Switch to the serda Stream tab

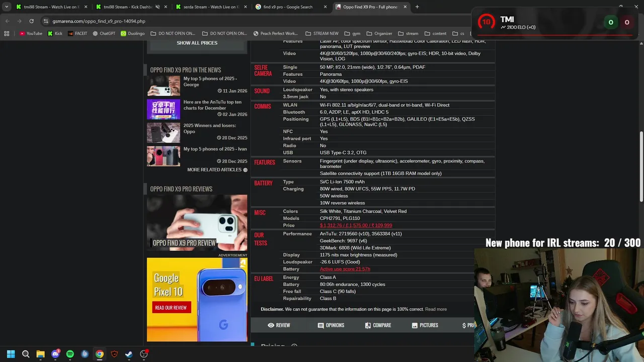tap(211, 7)
